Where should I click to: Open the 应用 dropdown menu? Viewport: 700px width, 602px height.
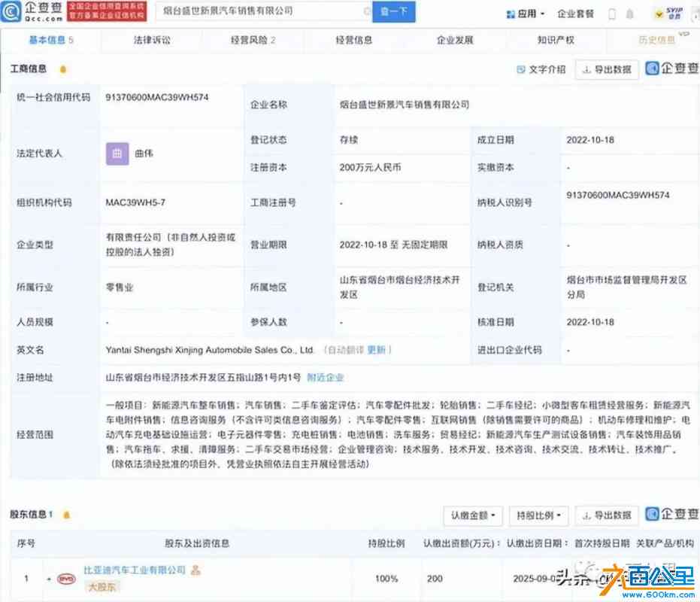526,14
